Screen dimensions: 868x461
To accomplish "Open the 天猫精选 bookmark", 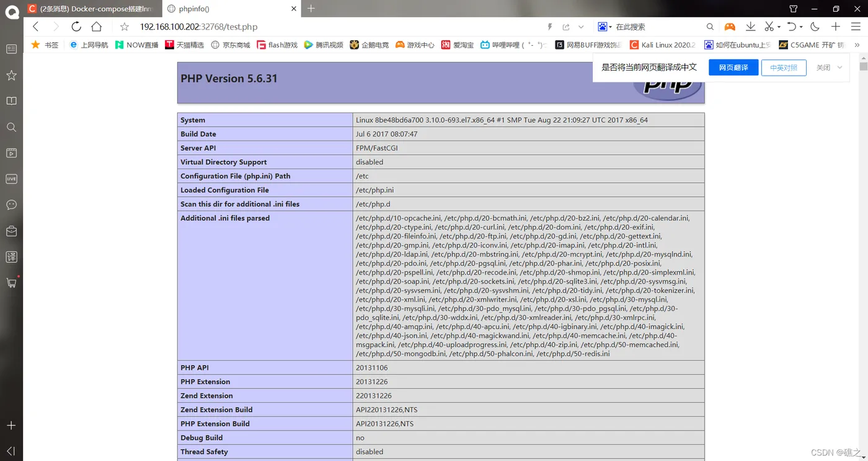I will point(184,45).
